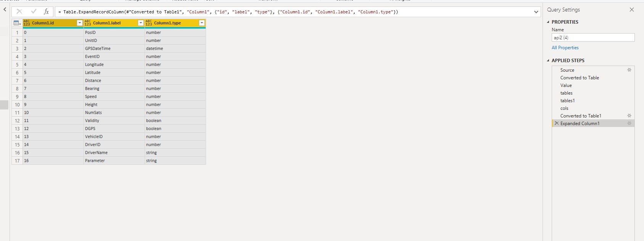Open All Properties link

coord(565,48)
